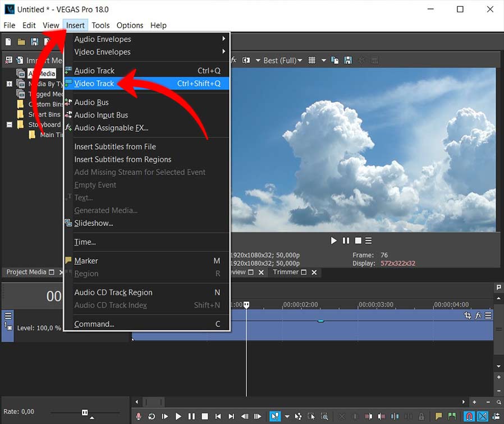Save the preview snapshot to file
The image size is (504, 424).
[x=348, y=60]
